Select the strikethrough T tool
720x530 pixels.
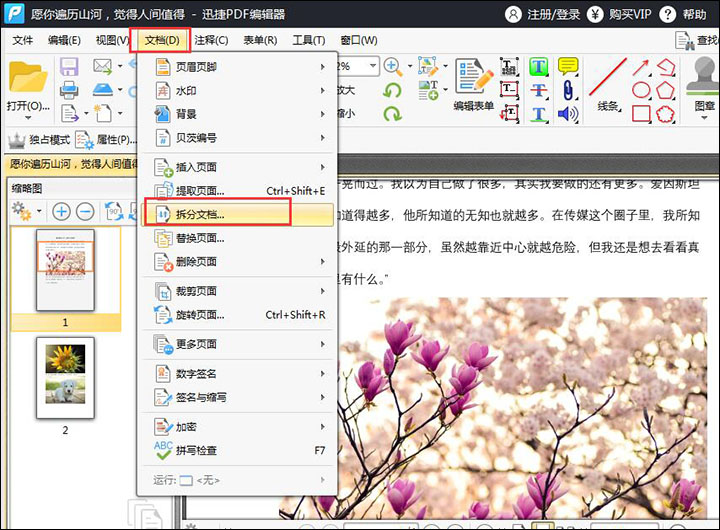pos(538,90)
